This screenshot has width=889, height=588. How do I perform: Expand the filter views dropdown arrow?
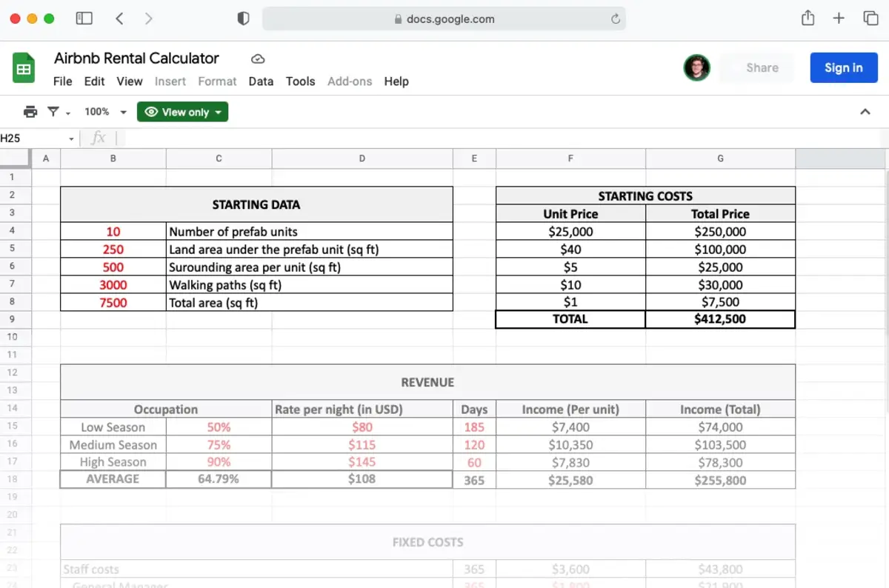(68, 113)
